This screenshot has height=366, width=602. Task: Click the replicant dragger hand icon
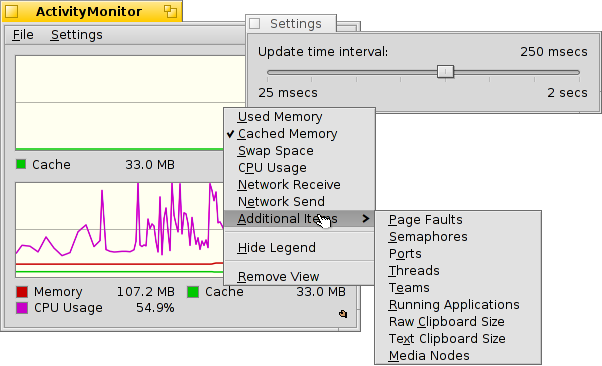click(x=343, y=314)
